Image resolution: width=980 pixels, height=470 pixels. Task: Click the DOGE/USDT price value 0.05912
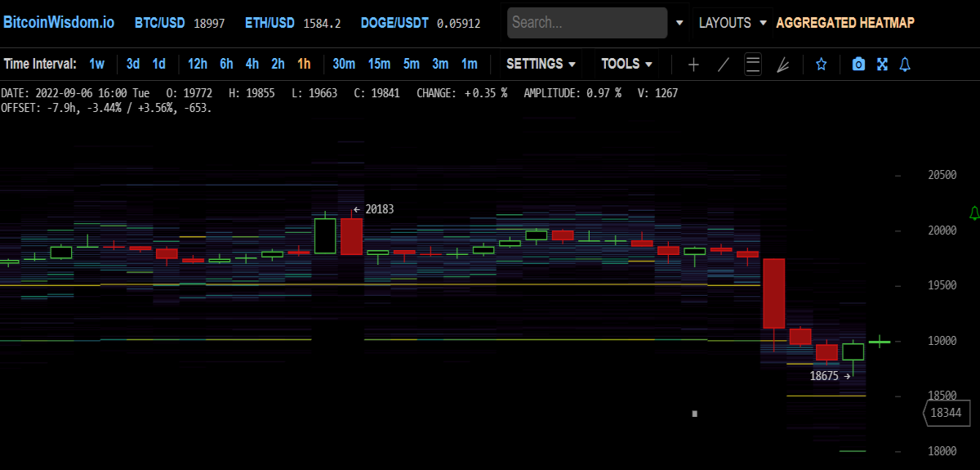point(458,23)
